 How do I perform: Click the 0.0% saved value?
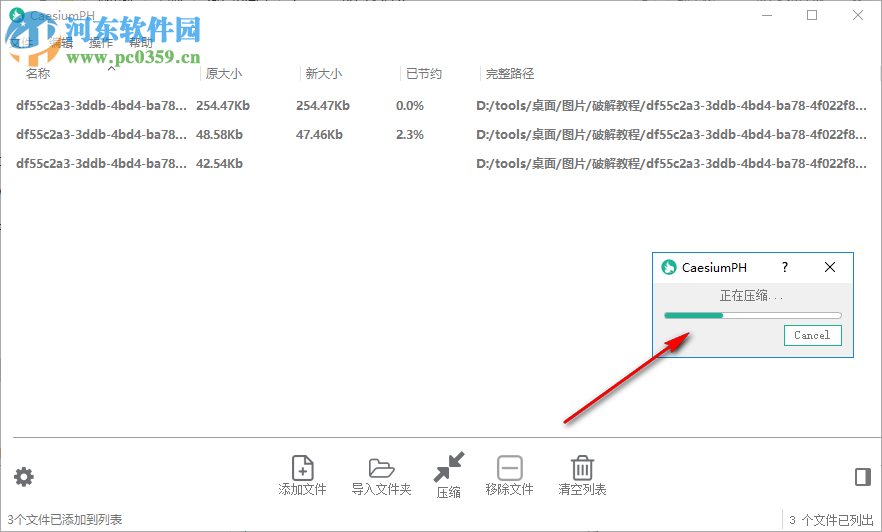coord(410,105)
